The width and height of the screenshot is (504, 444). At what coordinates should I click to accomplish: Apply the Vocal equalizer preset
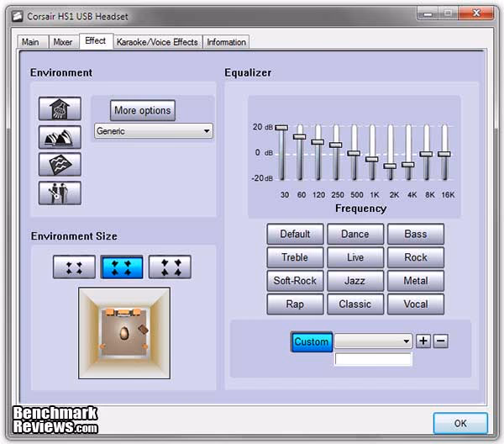(416, 304)
